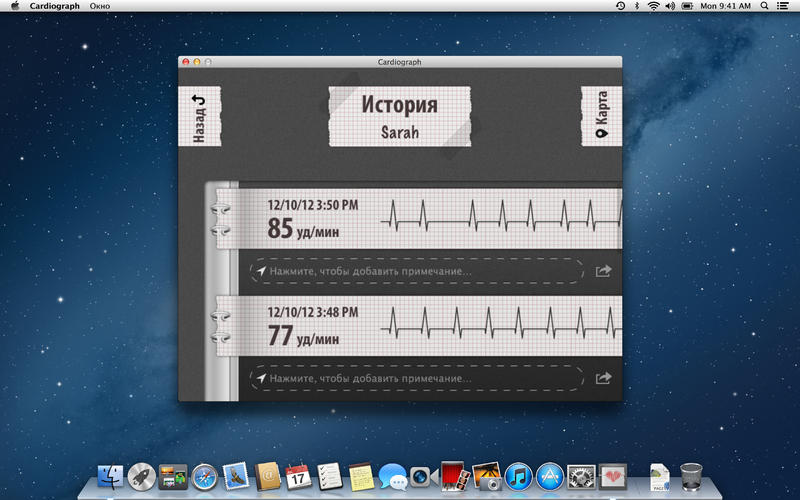Click the location arrow in the 3:50 PM note field

(x=261, y=271)
